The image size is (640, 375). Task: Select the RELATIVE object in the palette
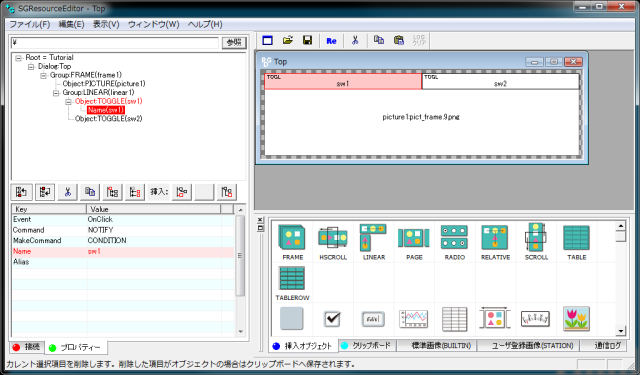coord(495,242)
